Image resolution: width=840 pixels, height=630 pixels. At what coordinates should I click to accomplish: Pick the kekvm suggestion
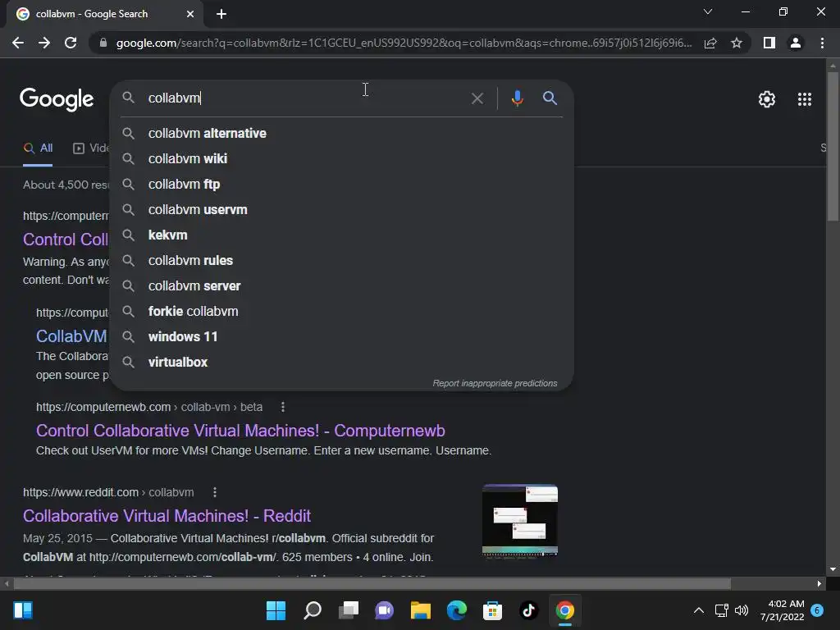342,235
